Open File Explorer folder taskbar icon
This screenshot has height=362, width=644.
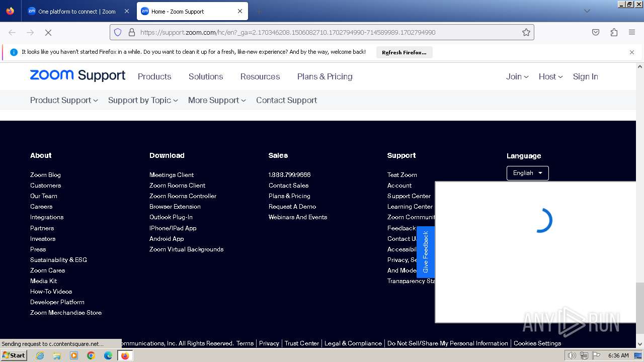click(x=57, y=355)
